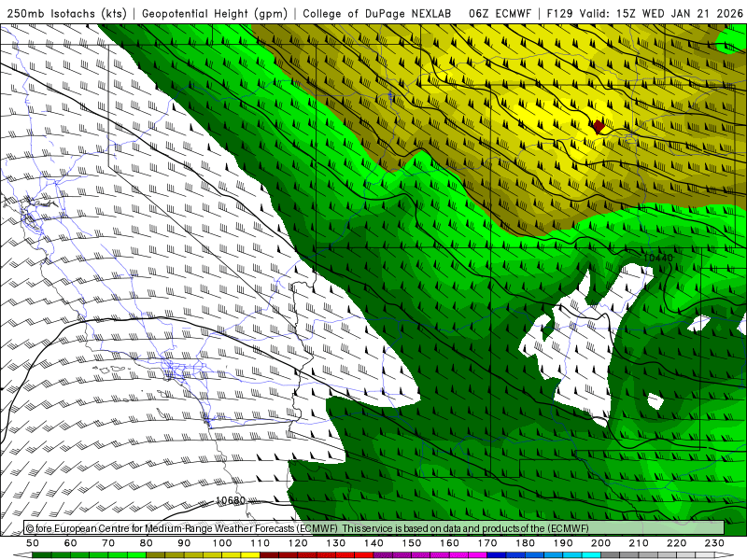Click the 120 label on the color scale
Viewport: 747px width, 560px height.
(298, 543)
